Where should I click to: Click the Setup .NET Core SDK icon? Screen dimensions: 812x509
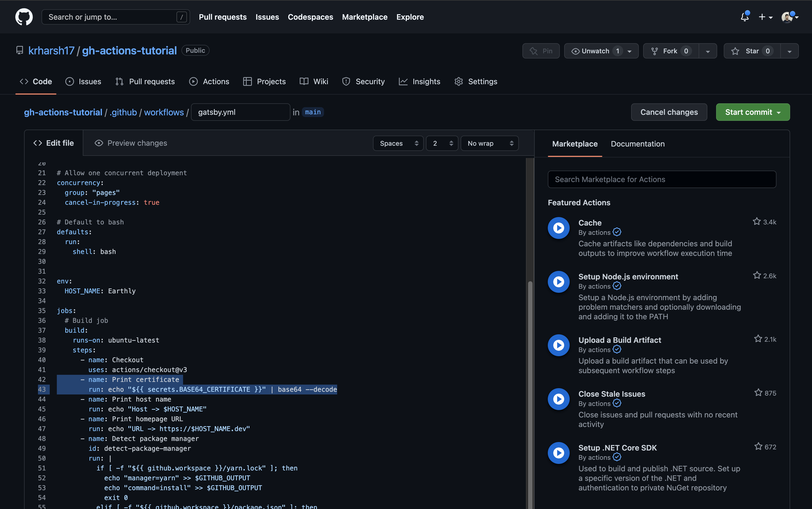point(558,453)
